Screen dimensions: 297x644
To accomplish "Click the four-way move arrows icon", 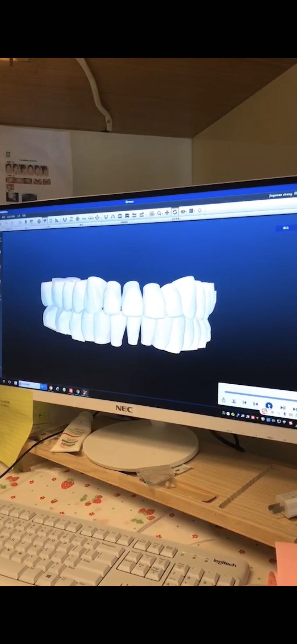I will [97, 218].
